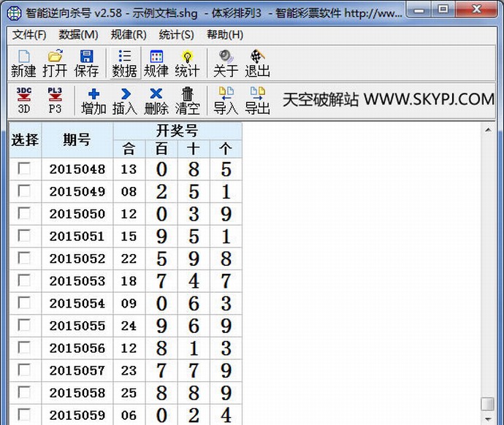Open the 统计(S) menu

click(176, 34)
